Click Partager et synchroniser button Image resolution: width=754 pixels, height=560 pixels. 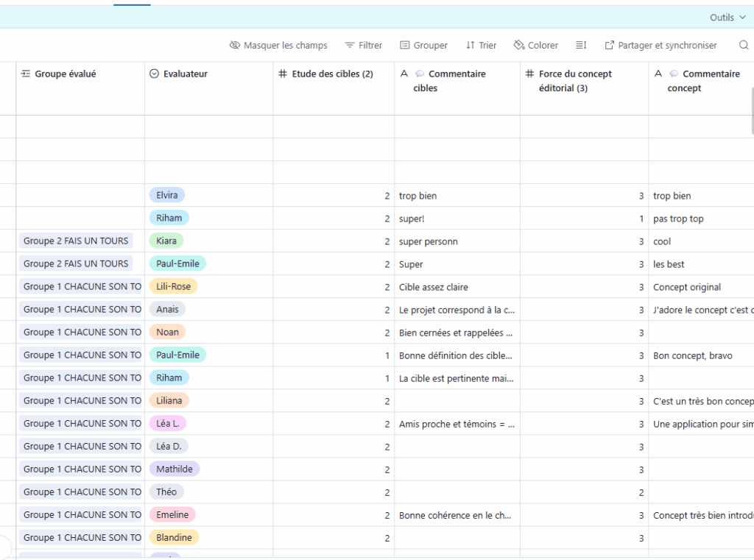coord(660,45)
